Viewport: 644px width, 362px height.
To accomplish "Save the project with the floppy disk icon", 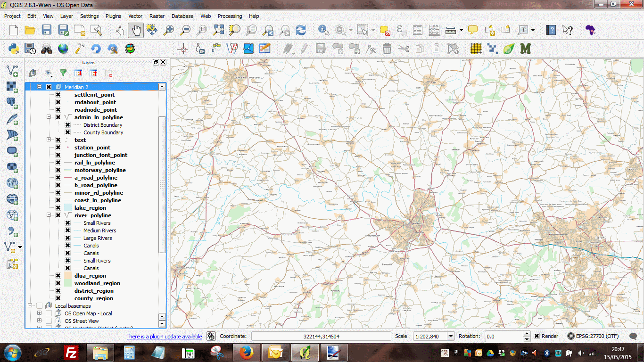I will [47, 30].
